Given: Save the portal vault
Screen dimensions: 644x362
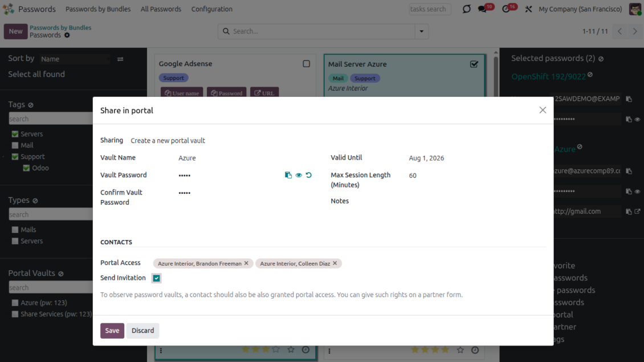Looking at the screenshot, I should (112, 331).
